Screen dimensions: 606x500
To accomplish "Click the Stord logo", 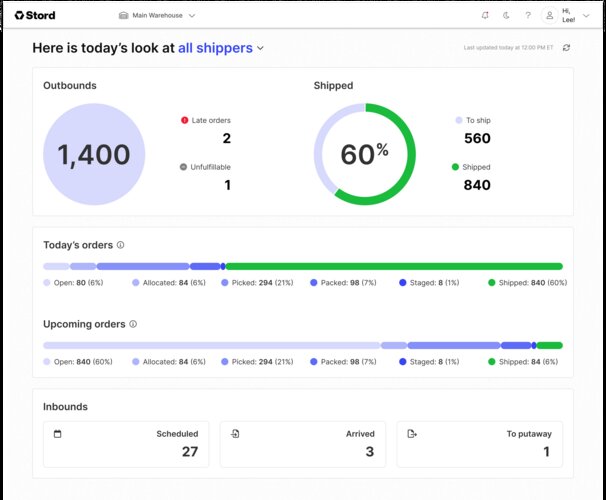I will 35,16.
